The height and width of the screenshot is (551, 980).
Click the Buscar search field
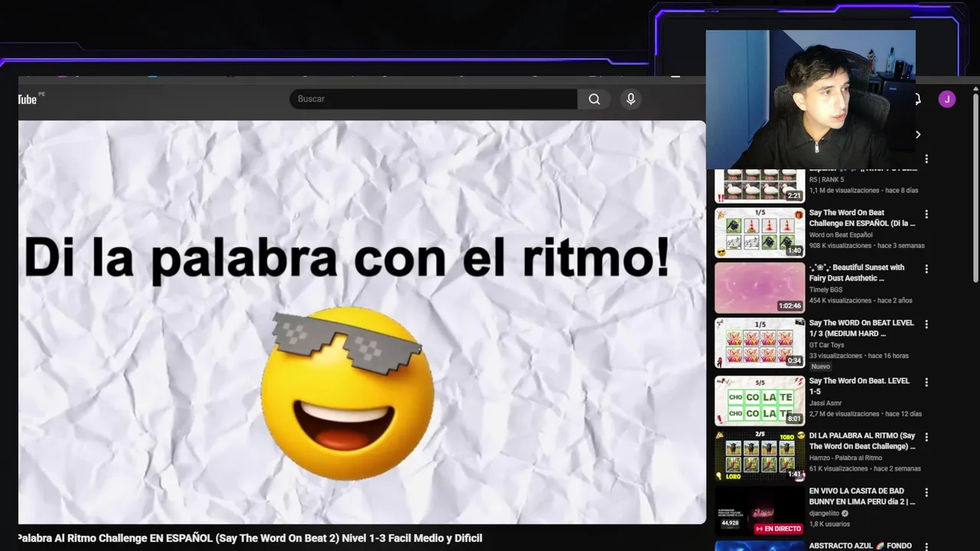point(433,99)
